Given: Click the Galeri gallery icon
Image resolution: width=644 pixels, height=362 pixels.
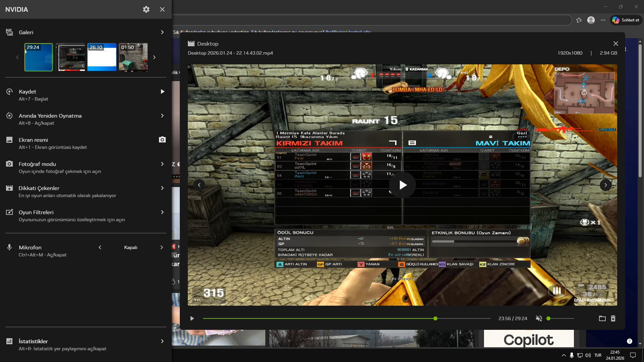Looking at the screenshot, I should click(9, 32).
